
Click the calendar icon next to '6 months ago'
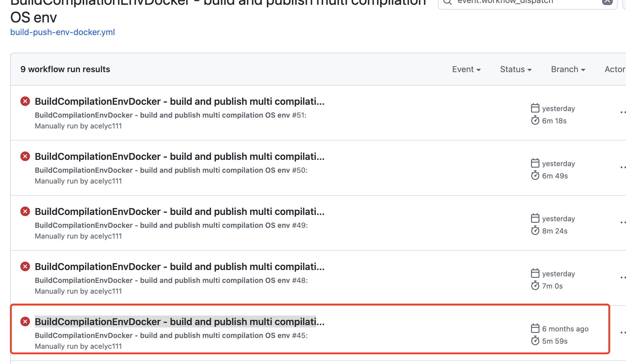(x=535, y=328)
